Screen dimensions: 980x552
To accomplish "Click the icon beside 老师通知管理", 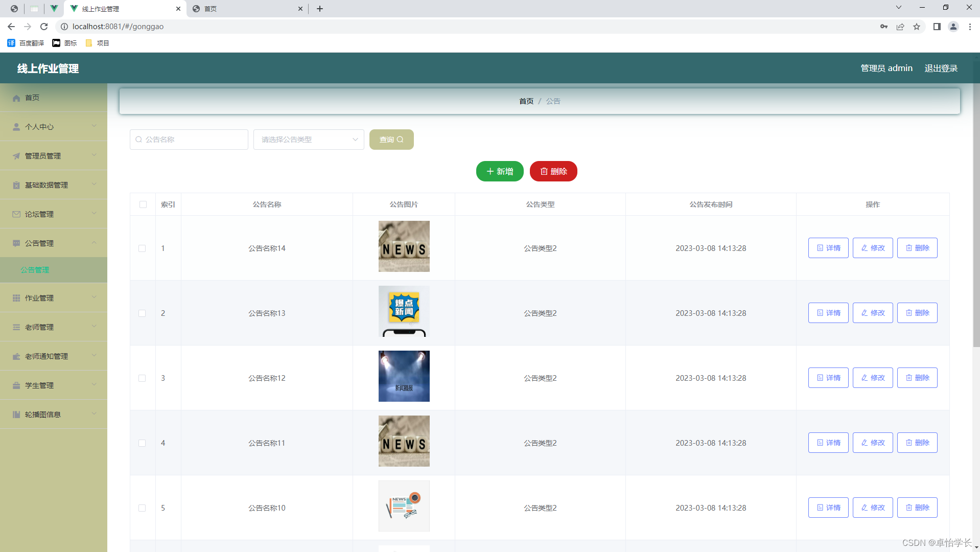I will [16, 356].
